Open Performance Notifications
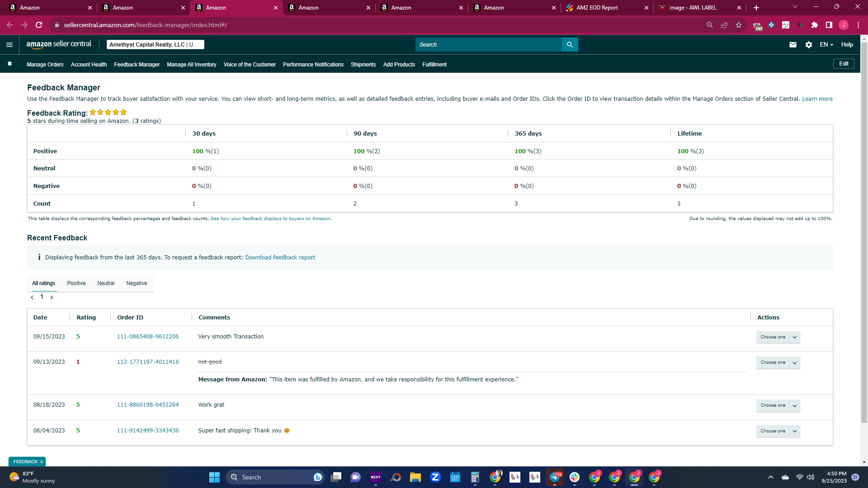Screen dimensions: 868x488 tap(313, 65)
